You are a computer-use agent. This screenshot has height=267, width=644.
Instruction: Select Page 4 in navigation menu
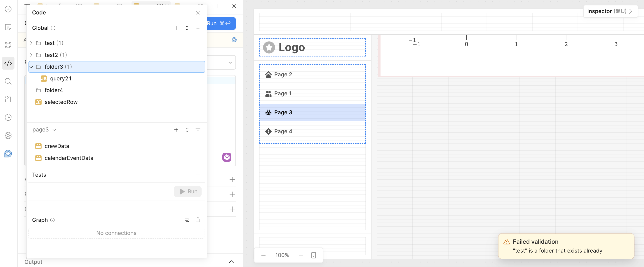[x=283, y=131]
